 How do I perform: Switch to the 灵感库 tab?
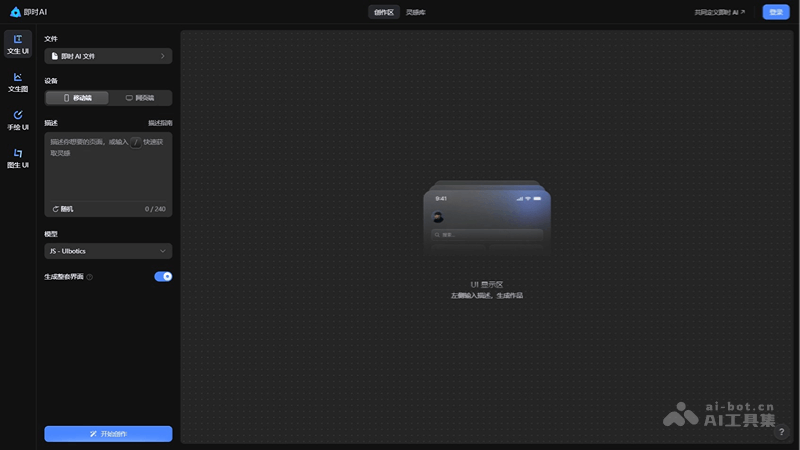(x=415, y=12)
